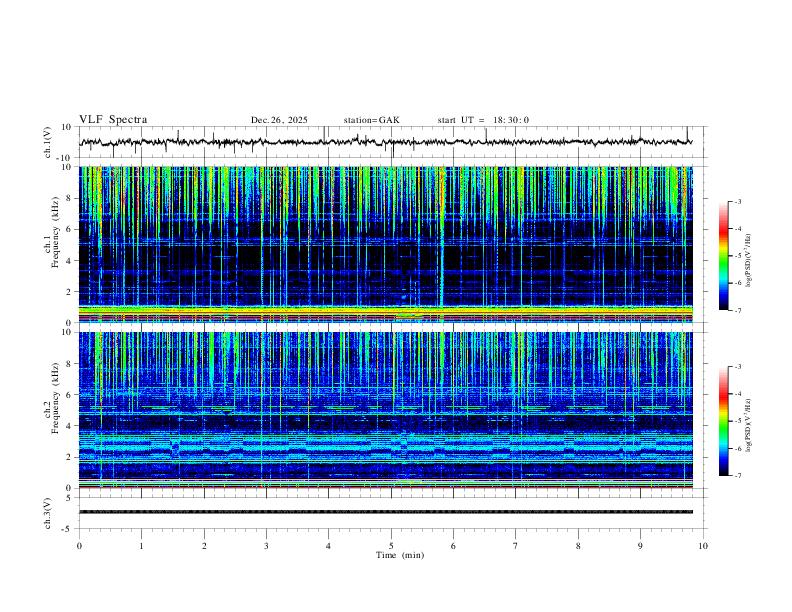Click the ch.1 voltage waveform trace
Viewport: 792px width, 612px height.
pos(386,142)
